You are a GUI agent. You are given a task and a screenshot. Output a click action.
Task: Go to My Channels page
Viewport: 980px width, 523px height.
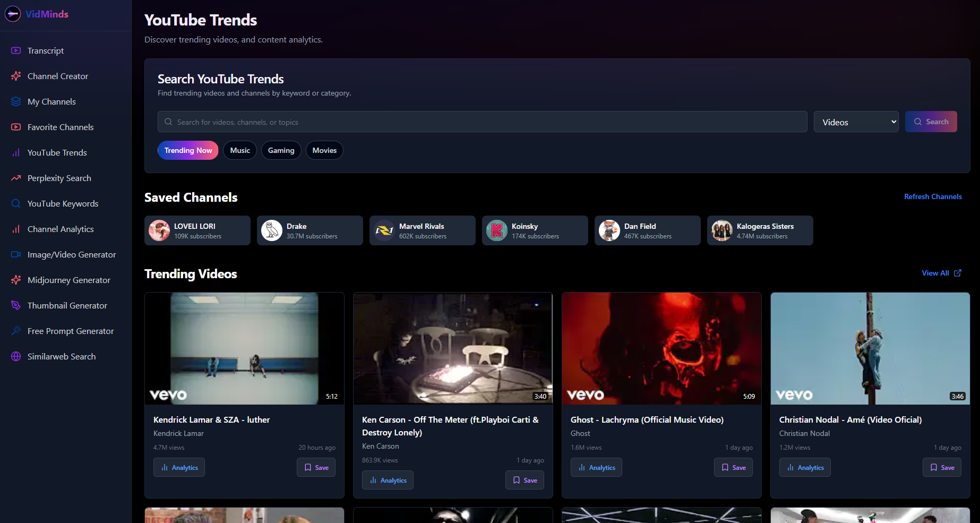pyautogui.click(x=66, y=101)
